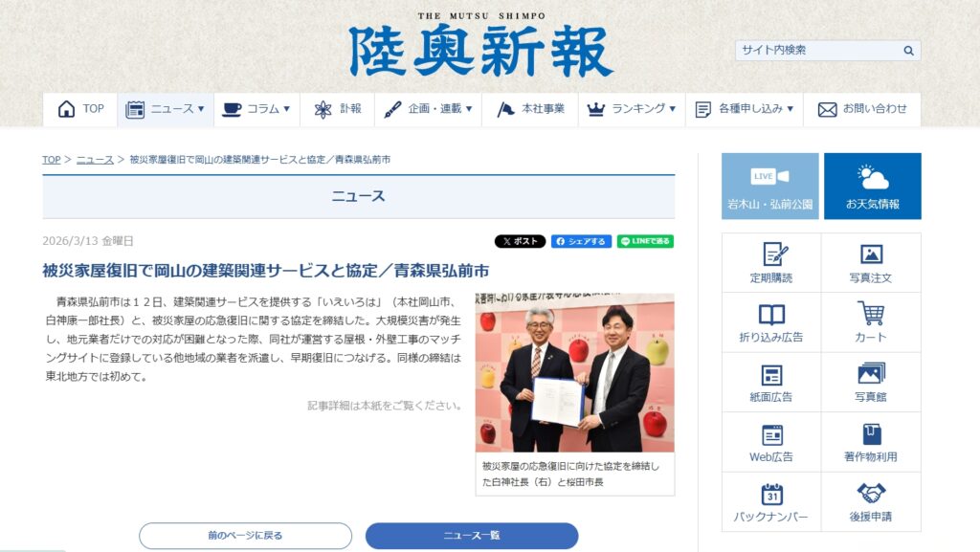Expand the コラム dropdown menu
This screenshot has width=980, height=552.
(256, 109)
